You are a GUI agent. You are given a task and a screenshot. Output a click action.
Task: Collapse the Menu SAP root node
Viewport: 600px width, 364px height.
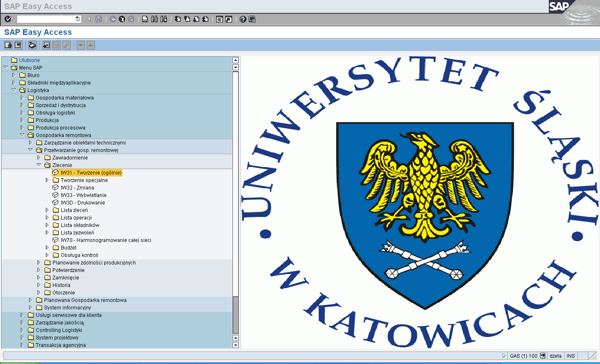[x=5, y=67]
